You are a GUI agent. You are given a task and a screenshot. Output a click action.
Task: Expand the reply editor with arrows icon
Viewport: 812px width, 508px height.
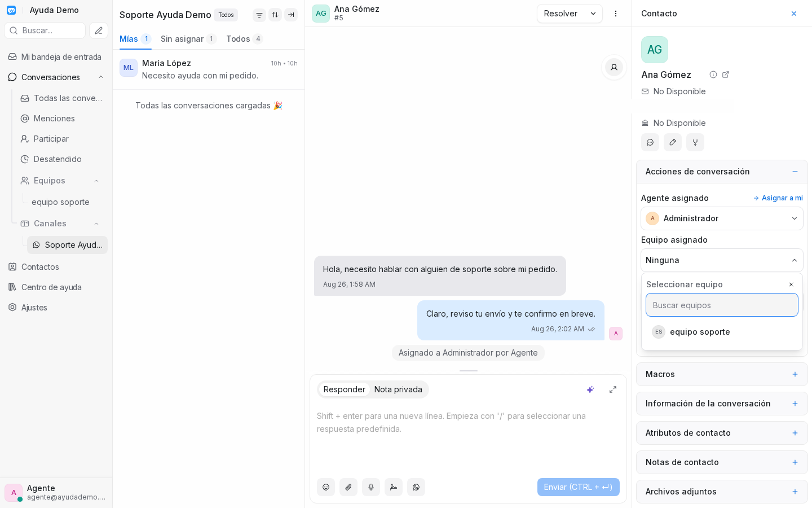(613, 389)
